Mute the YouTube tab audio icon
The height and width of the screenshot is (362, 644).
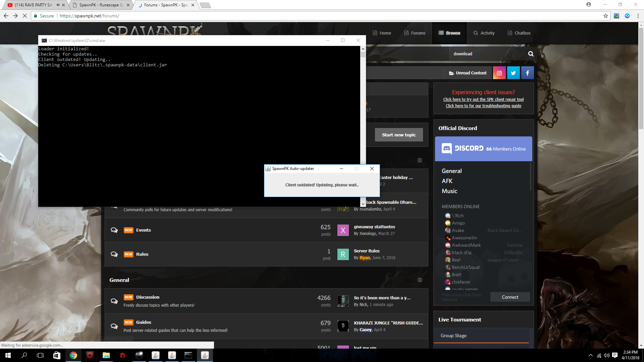click(x=58, y=5)
